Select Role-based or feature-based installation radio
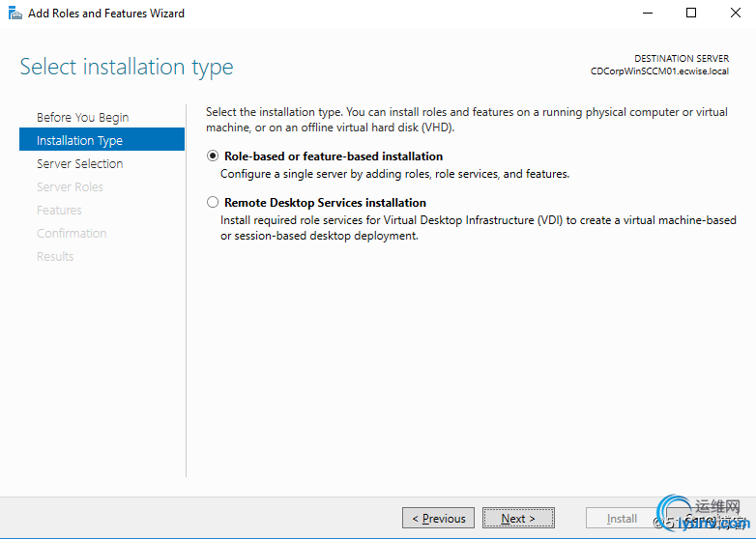 tap(212, 156)
